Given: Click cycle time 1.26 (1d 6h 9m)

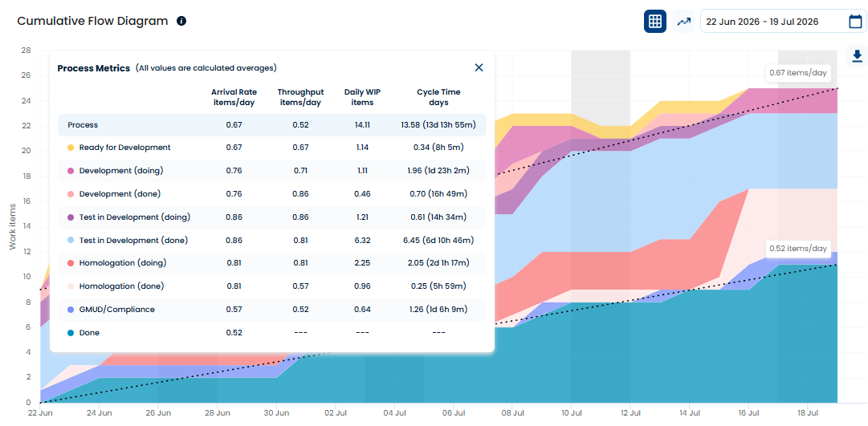Looking at the screenshot, I should coord(438,310).
